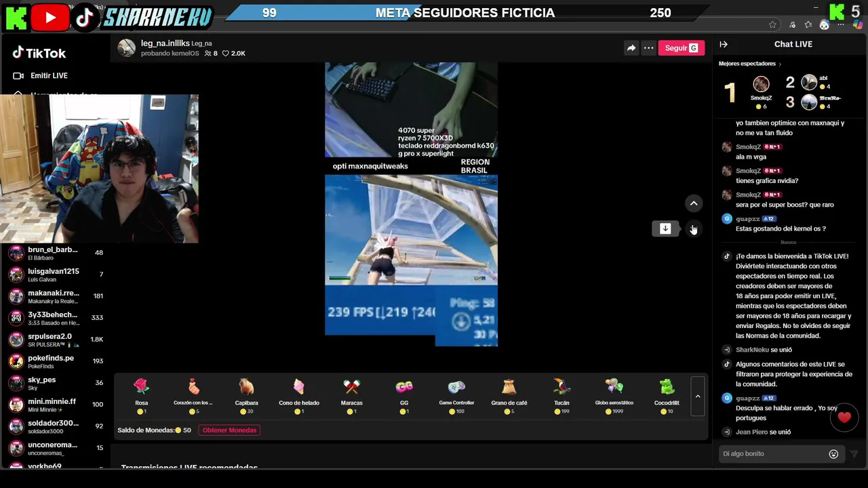Click the send message arrow in chat
This screenshot has width=868, height=488.
click(854, 454)
